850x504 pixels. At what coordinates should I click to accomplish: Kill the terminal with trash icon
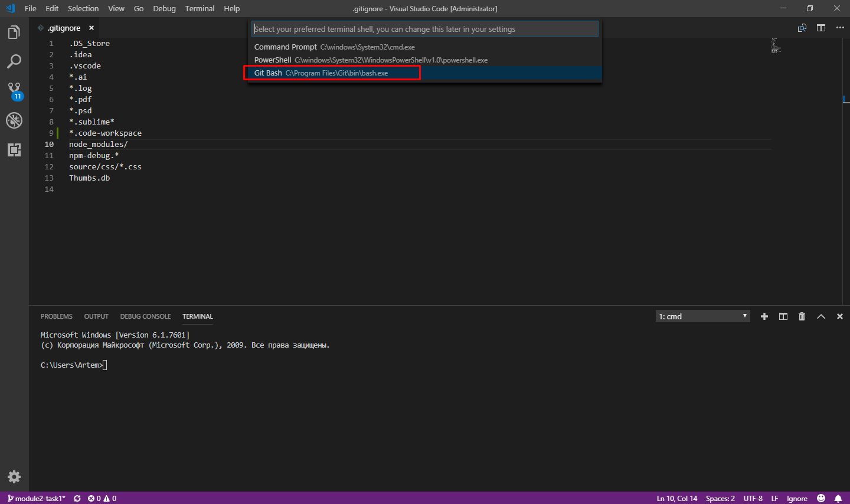[802, 316]
